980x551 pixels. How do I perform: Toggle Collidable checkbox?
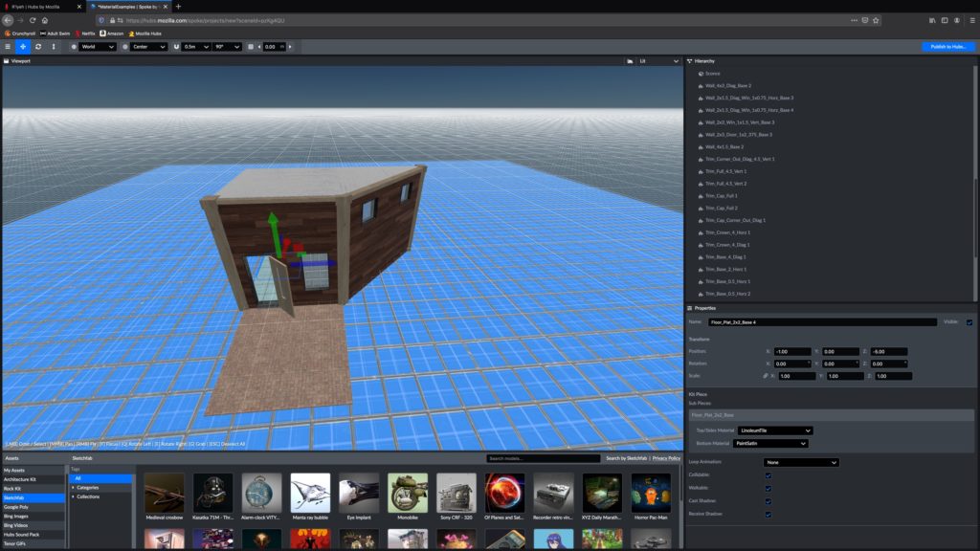coord(768,475)
